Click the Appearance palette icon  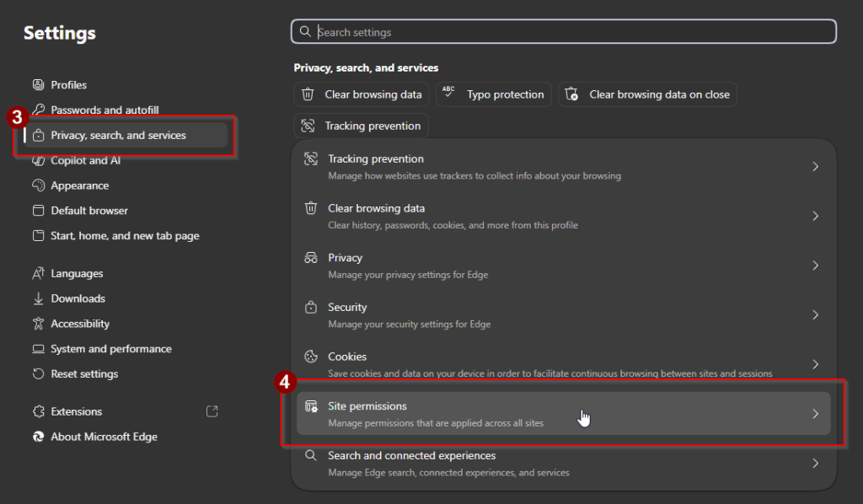(x=38, y=185)
